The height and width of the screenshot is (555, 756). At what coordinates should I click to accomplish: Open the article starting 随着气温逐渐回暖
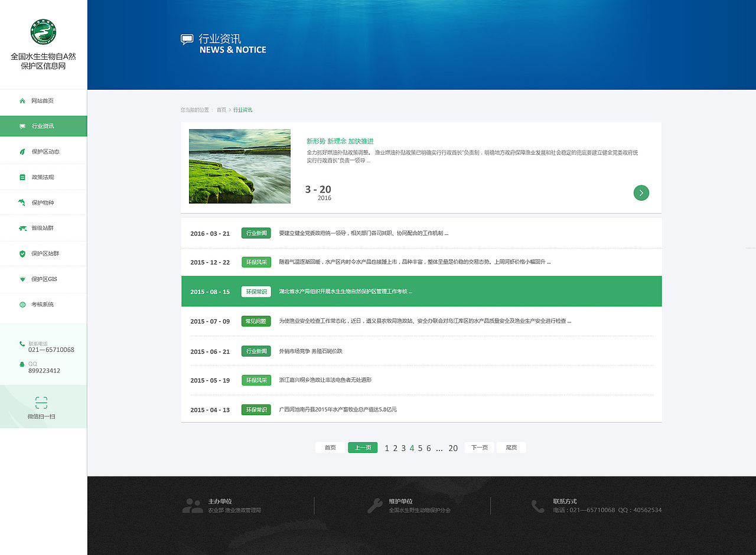click(x=415, y=262)
